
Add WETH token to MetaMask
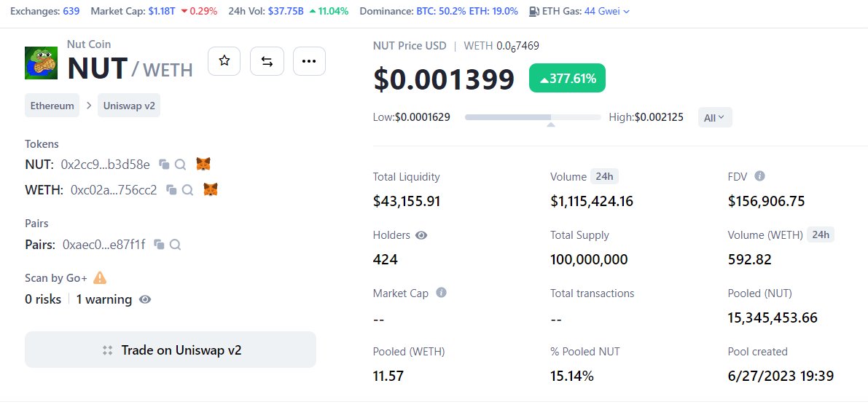tap(211, 189)
